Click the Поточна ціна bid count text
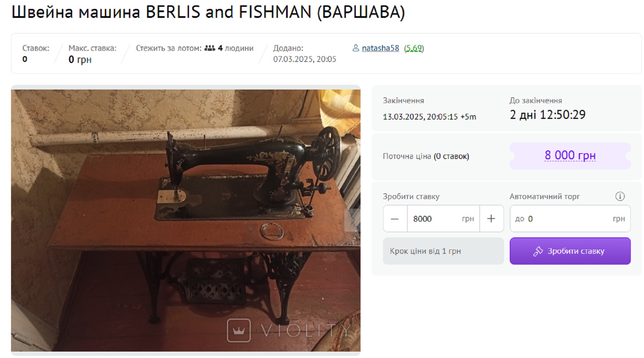This screenshot has width=644, height=358. click(426, 156)
